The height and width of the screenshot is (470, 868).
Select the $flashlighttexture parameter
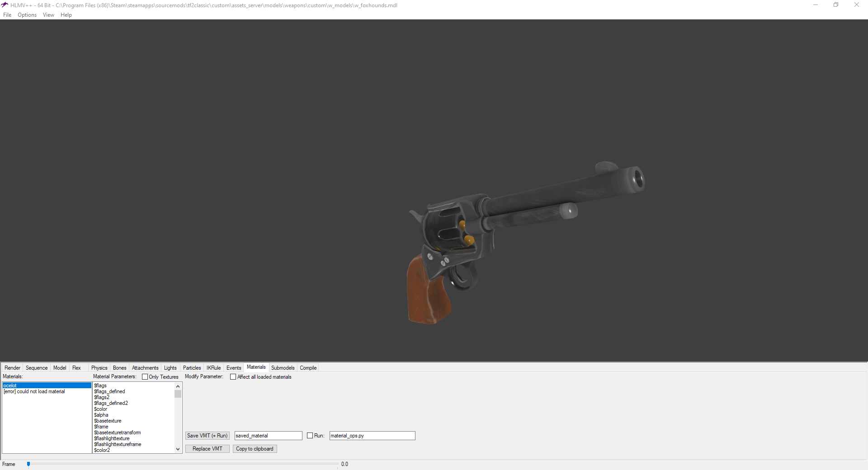click(133, 438)
